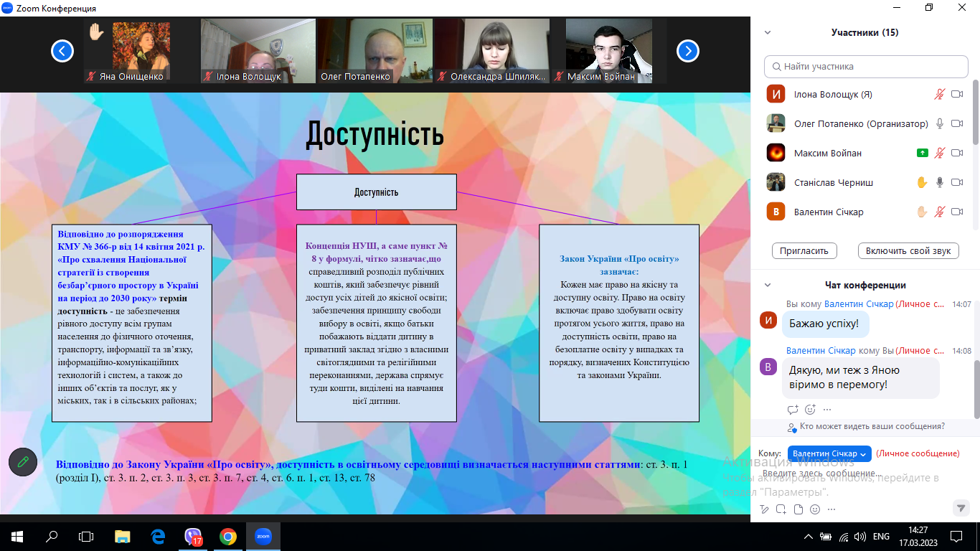Click the format text icon in chat

click(x=764, y=509)
